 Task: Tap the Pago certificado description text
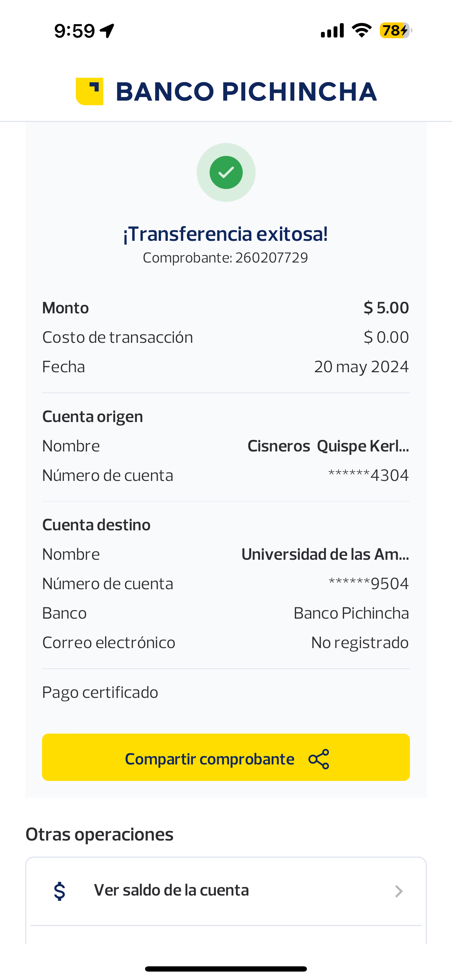pyautogui.click(x=100, y=692)
